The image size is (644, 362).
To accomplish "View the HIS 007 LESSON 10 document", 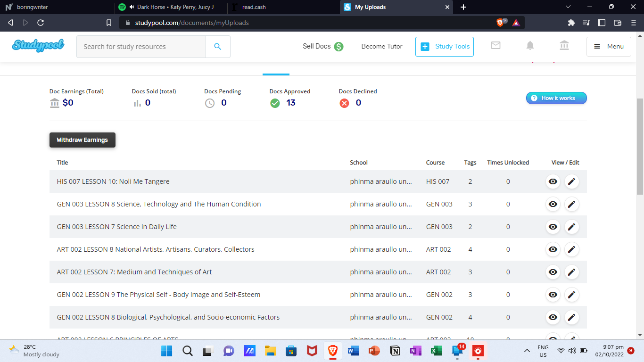I will click(553, 181).
